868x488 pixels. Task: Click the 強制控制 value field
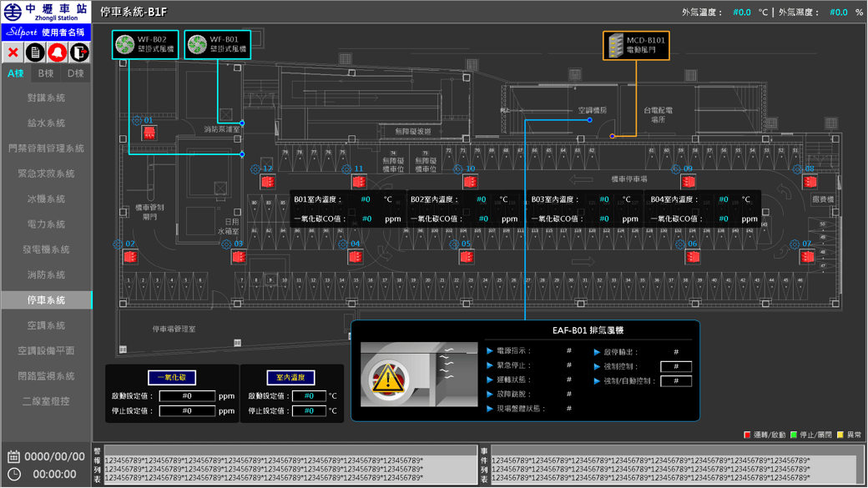(675, 366)
